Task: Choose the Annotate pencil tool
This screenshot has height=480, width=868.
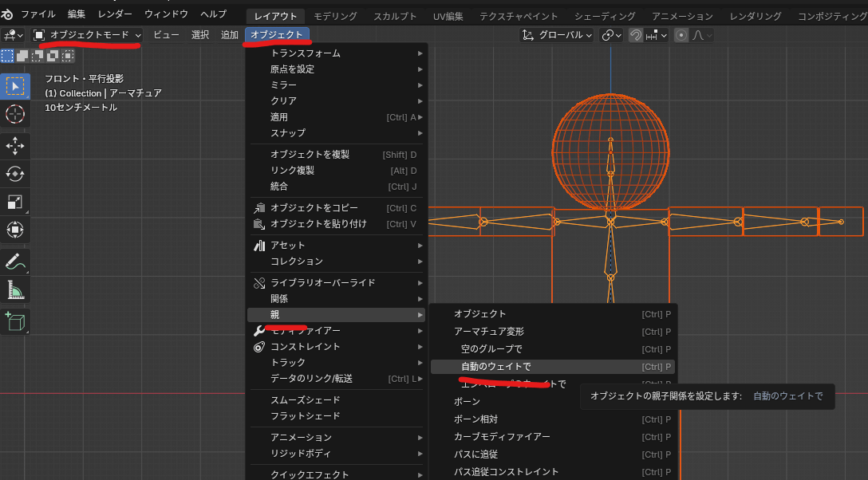Action: pyautogui.click(x=15, y=261)
